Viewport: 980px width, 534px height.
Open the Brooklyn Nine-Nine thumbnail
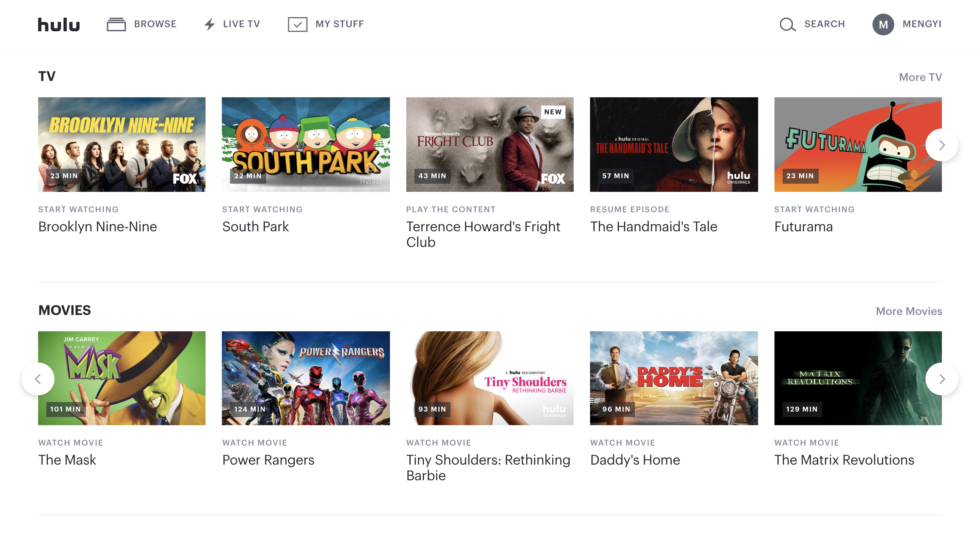coord(122,145)
